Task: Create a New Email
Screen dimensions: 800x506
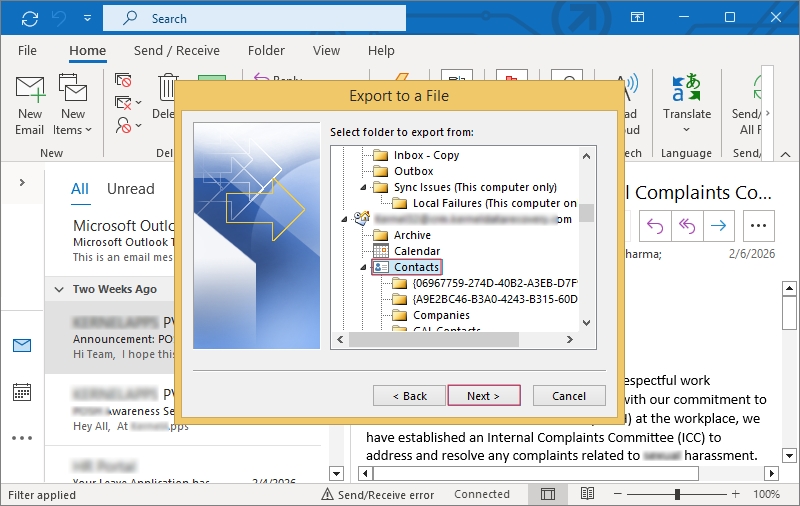Action: point(30,105)
